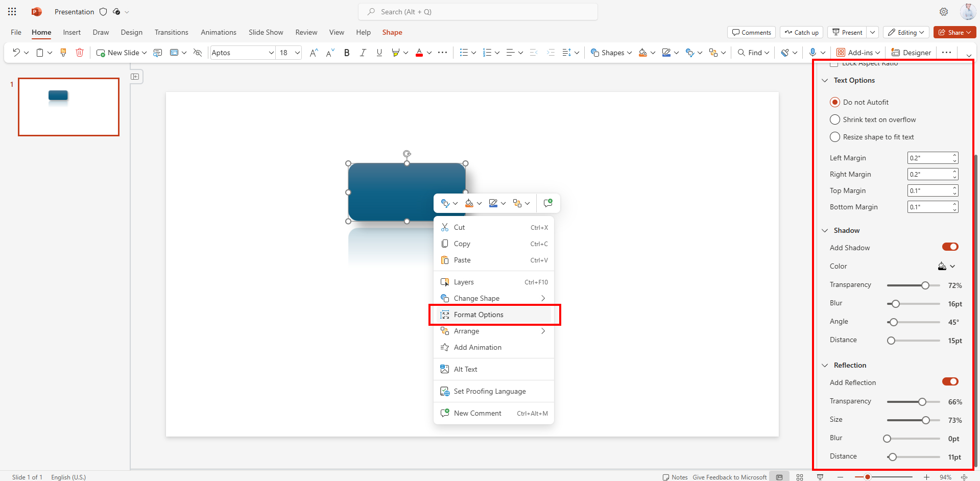
Task: Select Add Animation menu entry
Action: pyautogui.click(x=494, y=347)
